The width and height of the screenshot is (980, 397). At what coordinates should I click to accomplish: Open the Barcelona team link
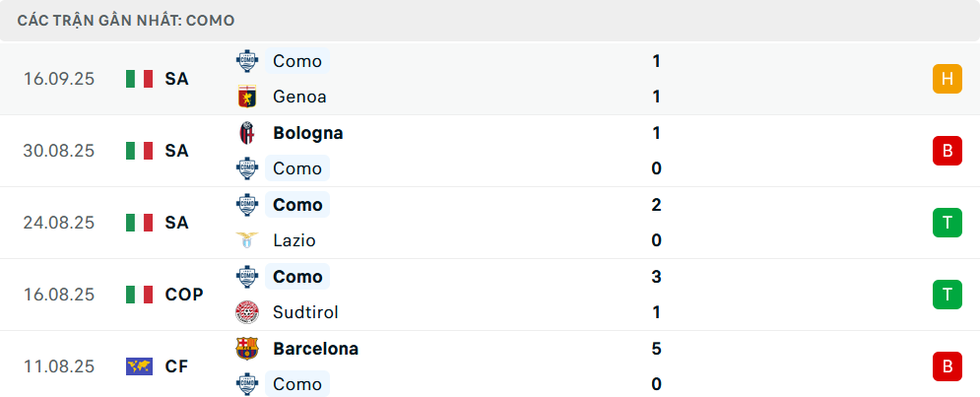(315, 349)
